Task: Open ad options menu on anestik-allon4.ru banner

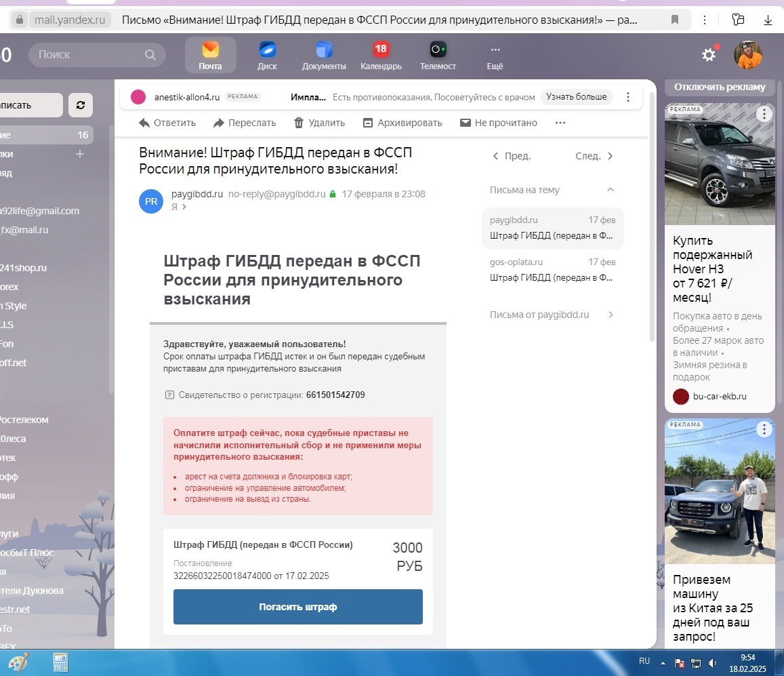Action: [628, 96]
